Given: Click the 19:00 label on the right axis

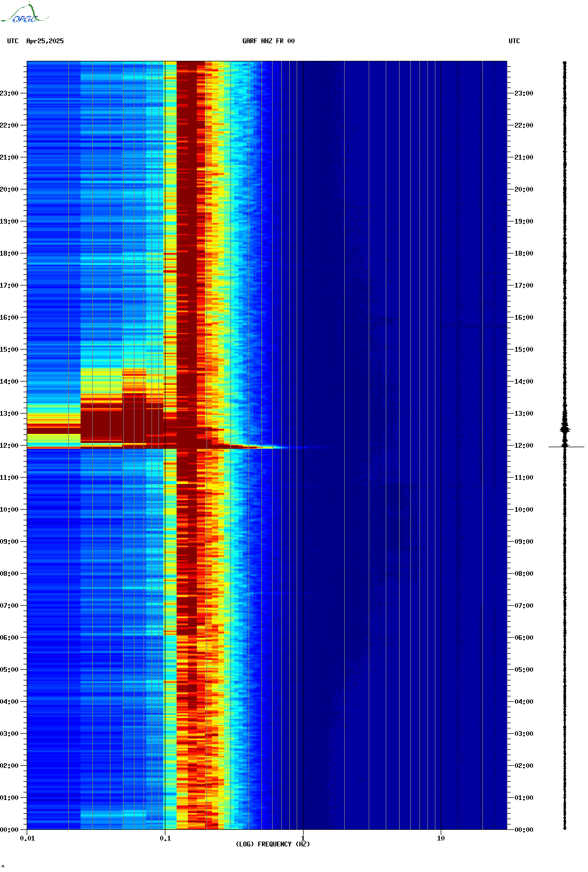Looking at the screenshot, I should coord(524,221).
